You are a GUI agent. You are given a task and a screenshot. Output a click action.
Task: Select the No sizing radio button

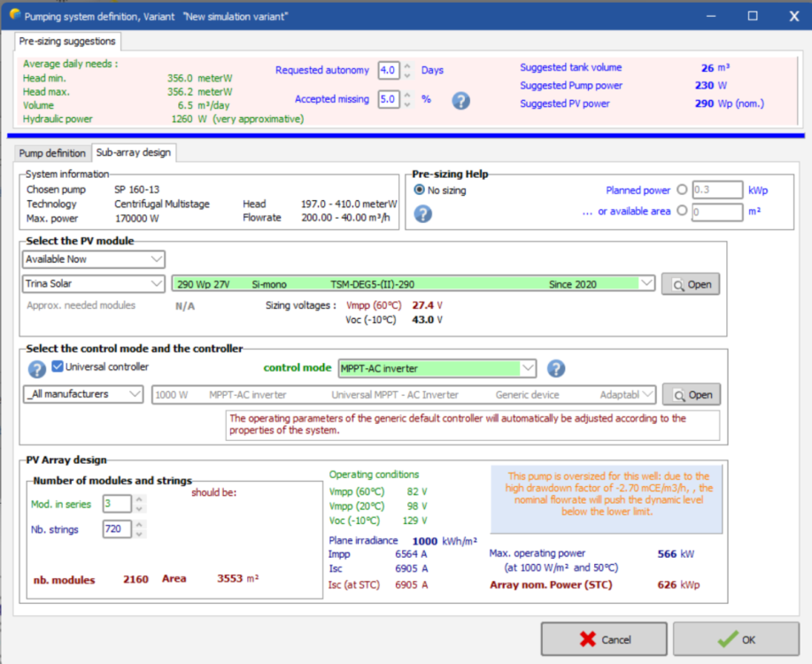420,190
